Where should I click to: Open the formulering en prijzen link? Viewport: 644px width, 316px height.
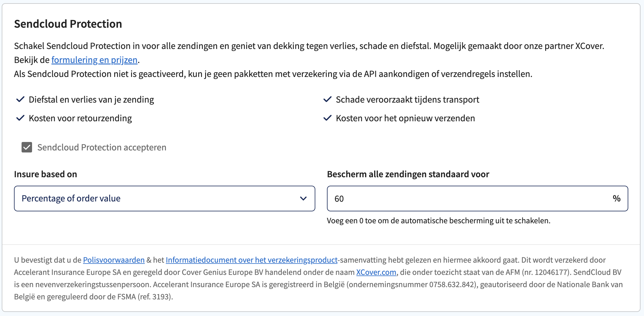[94, 60]
